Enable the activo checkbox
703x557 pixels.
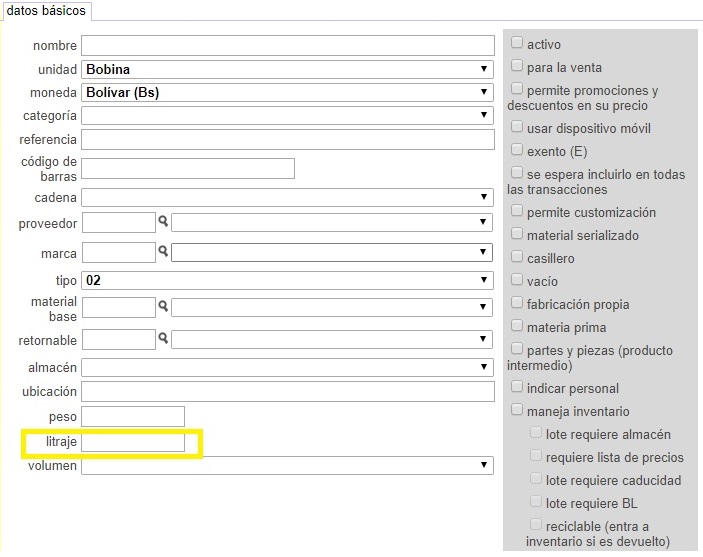click(x=517, y=43)
